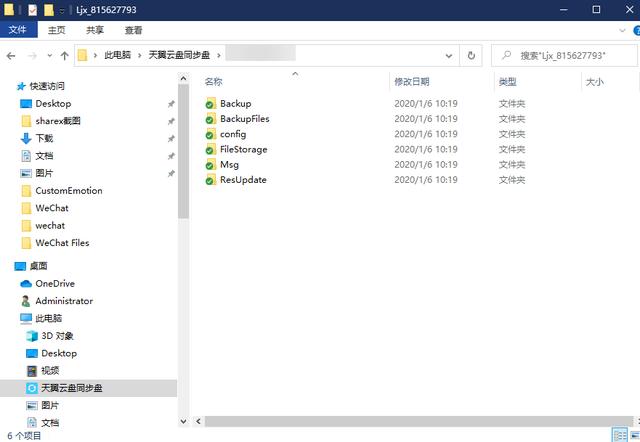Screen dimensions: 640x442
Task: Expand the address bar history dropdown
Action: [x=449, y=56]
